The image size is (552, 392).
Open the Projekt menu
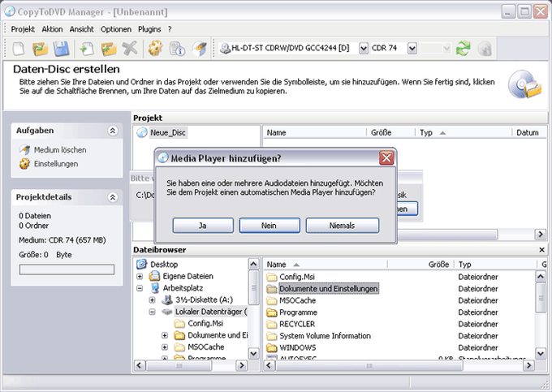23,29
